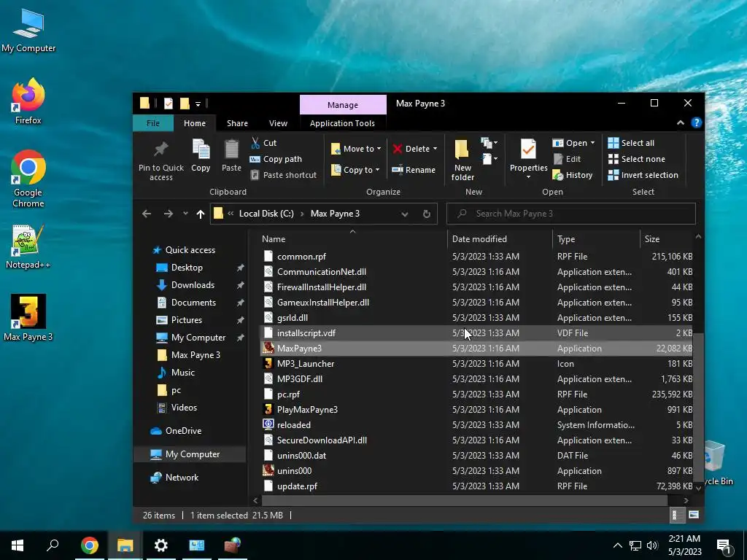Click the Search Max Payne 3 box
Screen dimensions: 747x560
tap(570, 214)
